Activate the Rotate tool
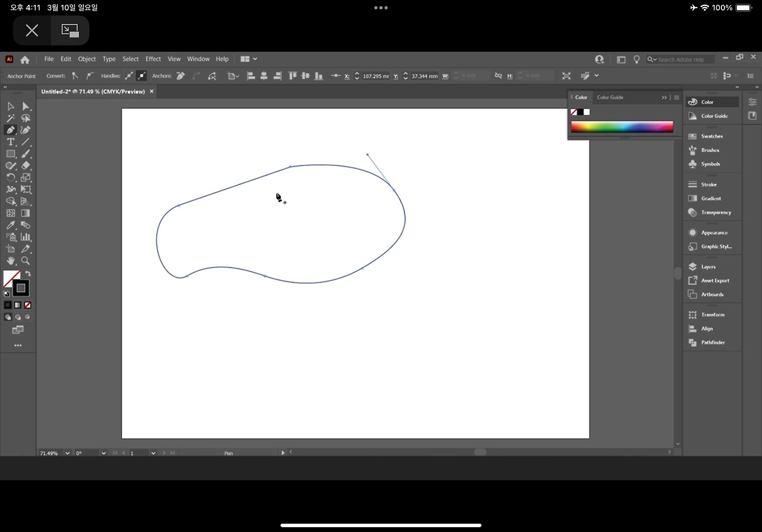The width and height of the screenshot is (762, 532). (x=11, y=177)
